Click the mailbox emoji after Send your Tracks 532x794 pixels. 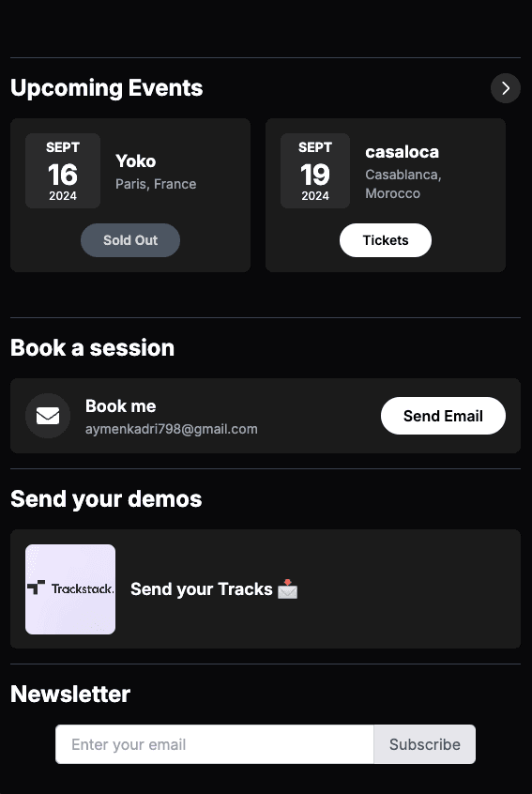point(287,588)
